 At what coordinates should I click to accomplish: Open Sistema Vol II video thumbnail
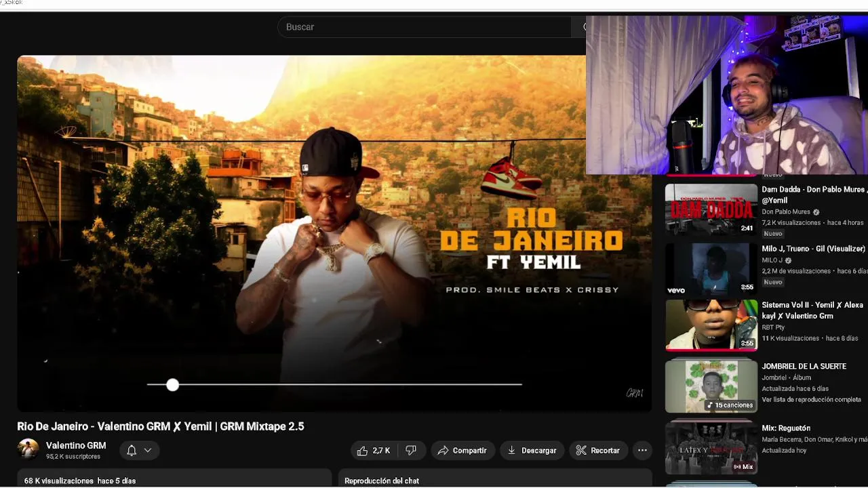click(711, 325)
